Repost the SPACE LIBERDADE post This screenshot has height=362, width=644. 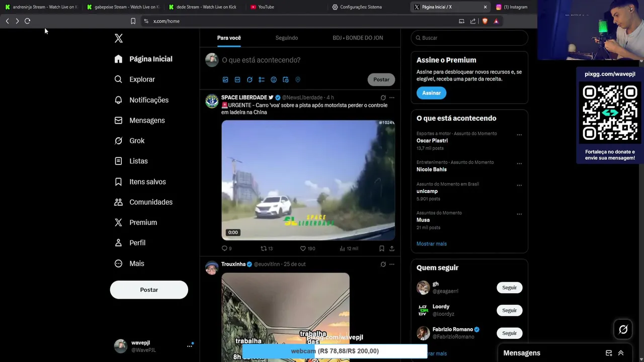point(267,248)
